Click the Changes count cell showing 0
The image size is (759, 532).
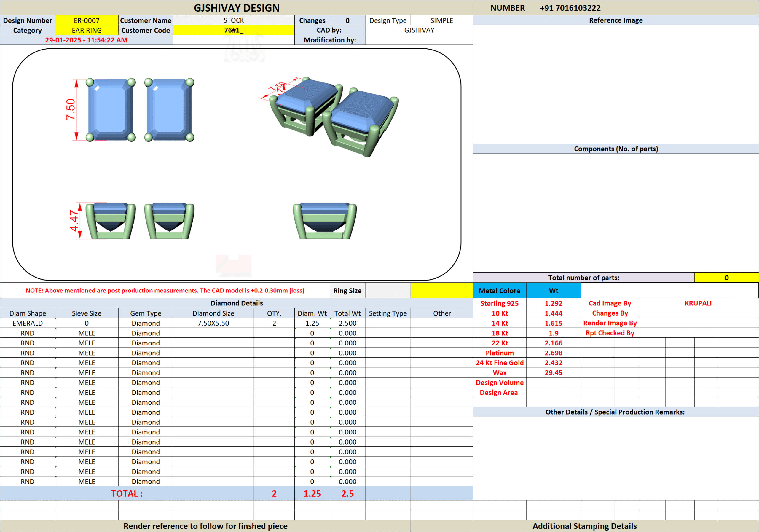pyautogui.click(x=347, y=20)
